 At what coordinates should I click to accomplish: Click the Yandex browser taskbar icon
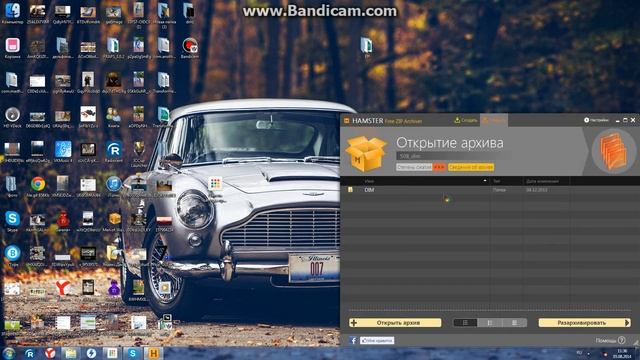pyautogui.click(x=50, y=353)
